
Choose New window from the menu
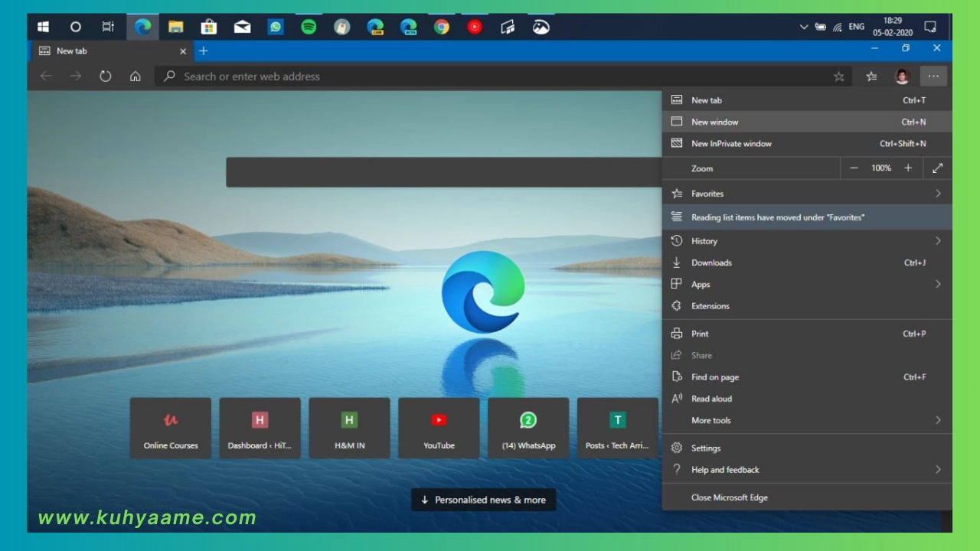pos(807,122)
